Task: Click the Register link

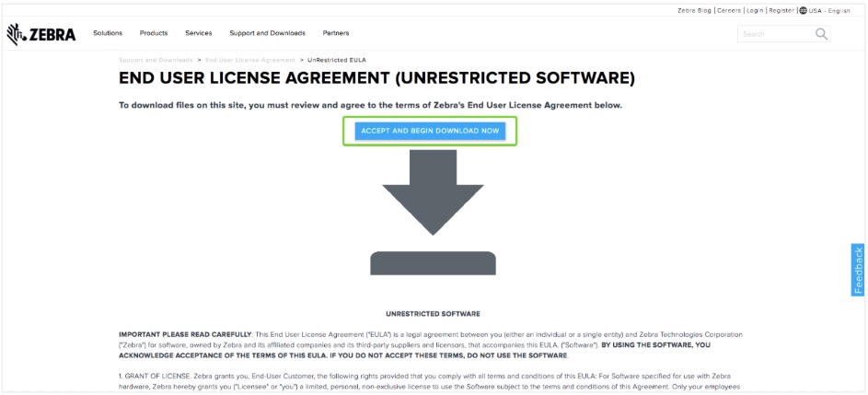Action: click(x=781, y=10)
